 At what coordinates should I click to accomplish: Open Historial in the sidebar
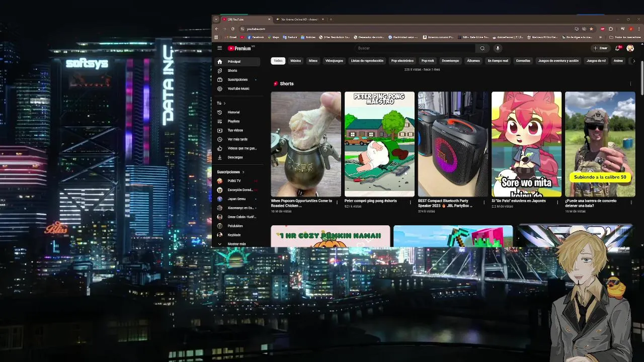coord(238,112)
